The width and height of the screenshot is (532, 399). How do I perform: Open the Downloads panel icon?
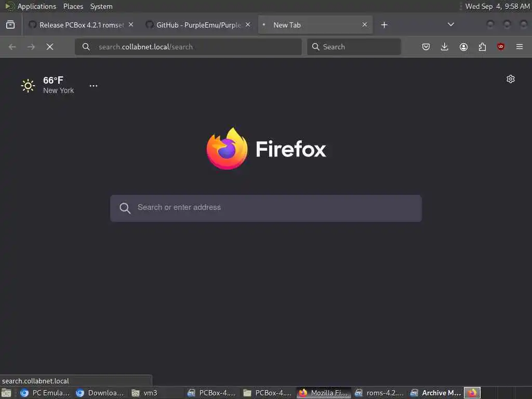pos(445,47)
